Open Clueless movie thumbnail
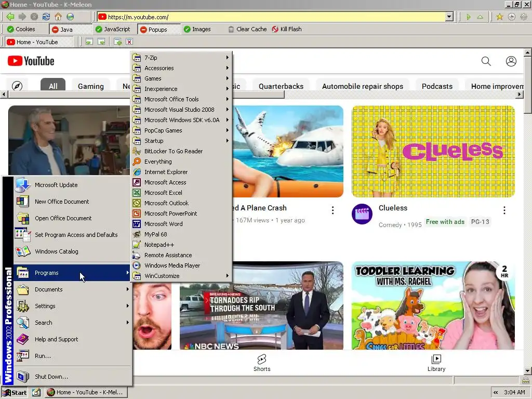The width and height of the screenshot is (532, 399). point(433,151)
